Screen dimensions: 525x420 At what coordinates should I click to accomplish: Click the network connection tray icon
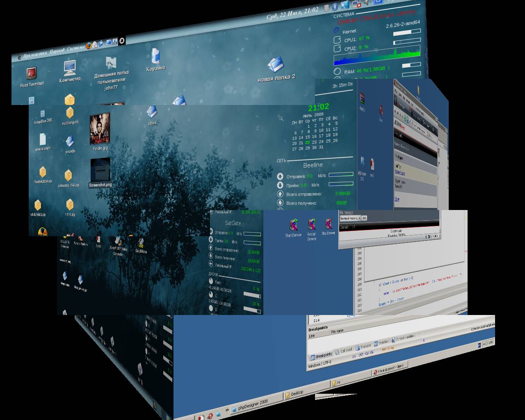(x=356, y=4)
